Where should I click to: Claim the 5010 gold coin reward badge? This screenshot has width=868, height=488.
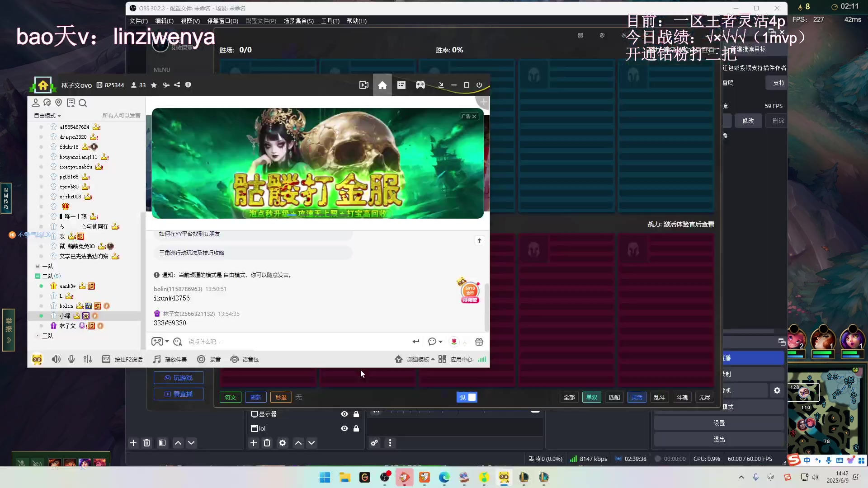click(470, 291)
